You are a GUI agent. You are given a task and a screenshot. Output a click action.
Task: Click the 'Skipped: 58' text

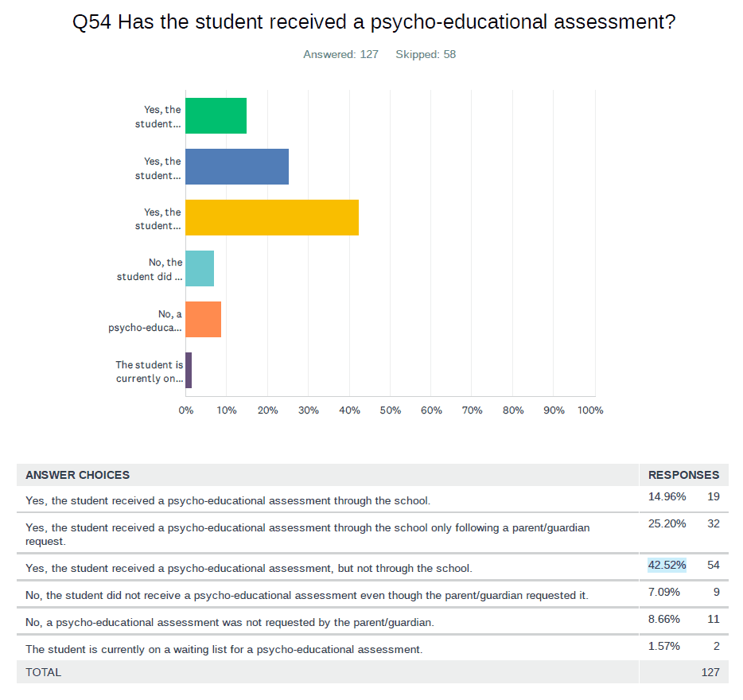coord(426,55)
